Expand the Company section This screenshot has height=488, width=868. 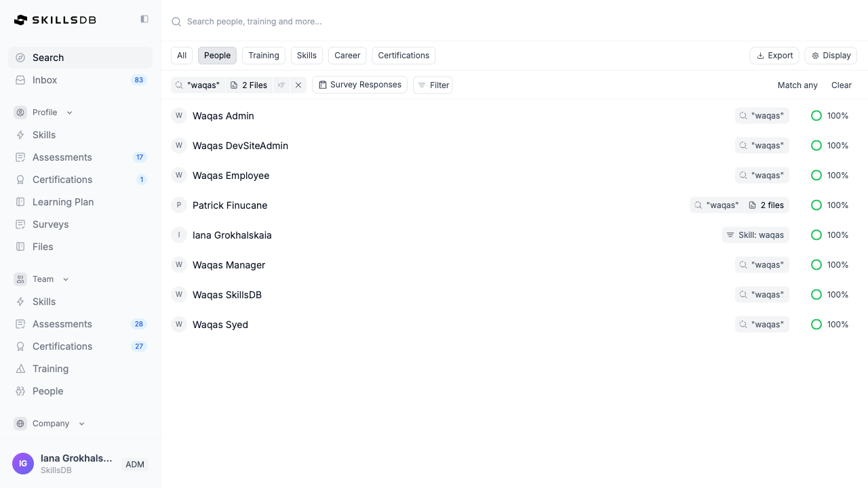click(x=81, y=424)
